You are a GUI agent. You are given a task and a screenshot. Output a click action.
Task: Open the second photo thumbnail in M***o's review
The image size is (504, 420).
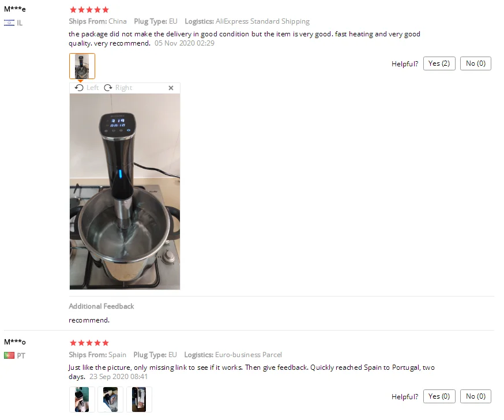[110, 399]
